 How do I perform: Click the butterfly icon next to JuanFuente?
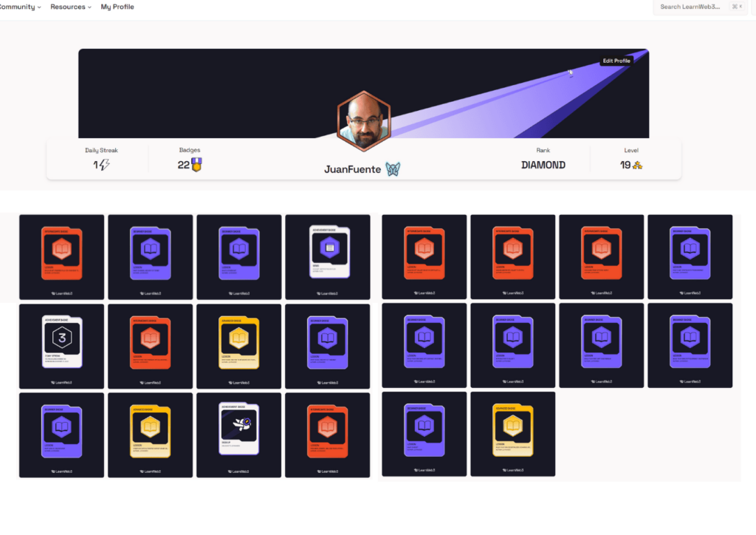[x=392, y=168]
